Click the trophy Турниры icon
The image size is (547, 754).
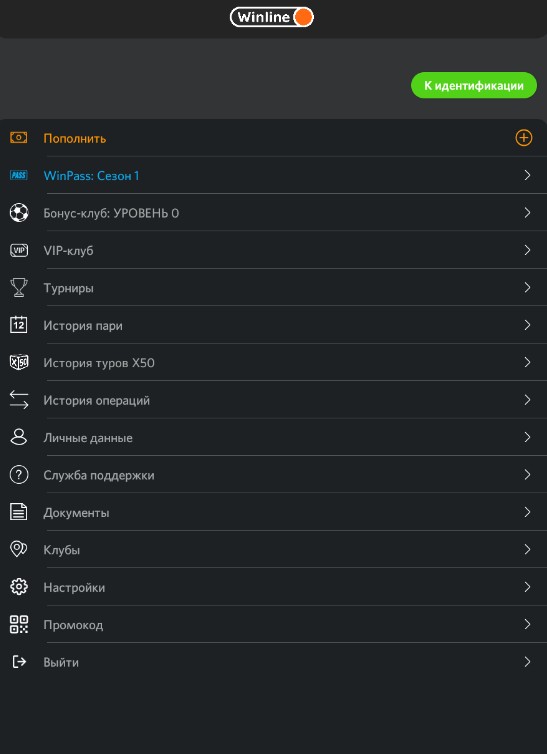point(19,288)
